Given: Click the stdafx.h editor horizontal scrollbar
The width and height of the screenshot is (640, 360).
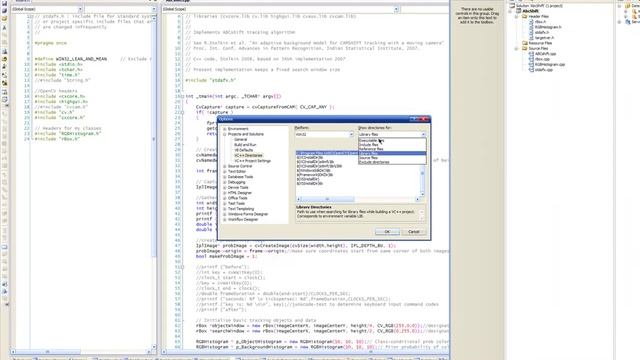Looking at the screenshot, I should pos(83,351).
